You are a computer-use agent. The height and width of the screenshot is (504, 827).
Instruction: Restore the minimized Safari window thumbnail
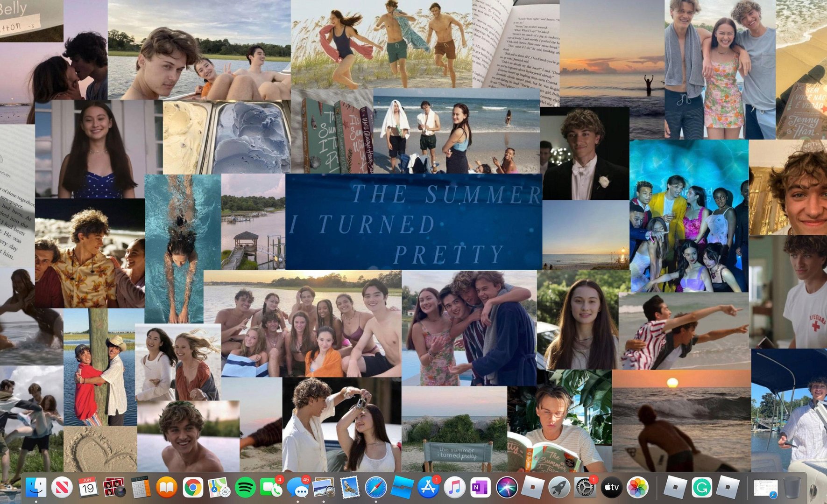pyautogui.click(x=766, y=489)
